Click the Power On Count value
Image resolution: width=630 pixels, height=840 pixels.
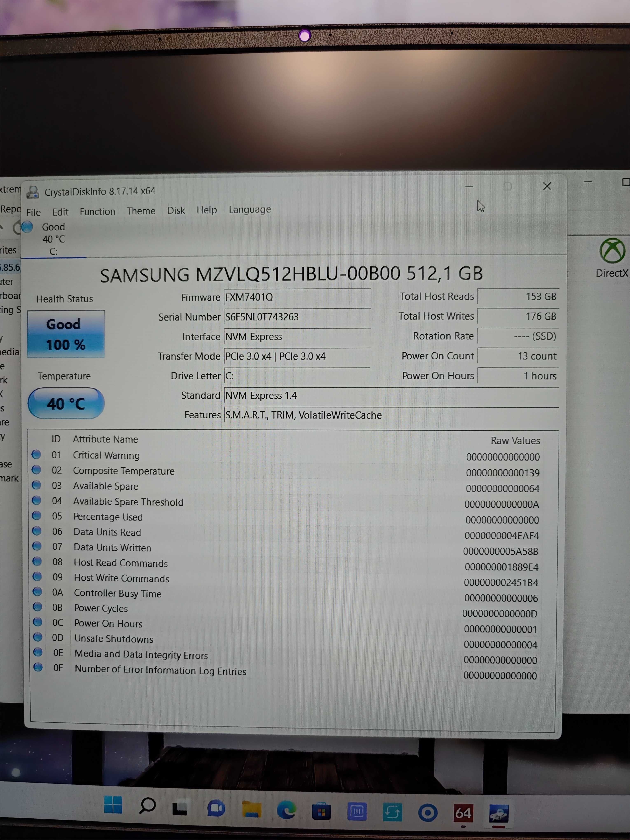518,356
